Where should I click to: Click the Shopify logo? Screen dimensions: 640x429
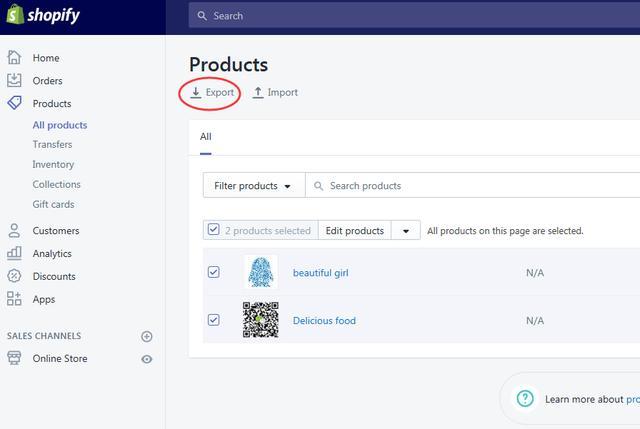[x=44, y=16]
